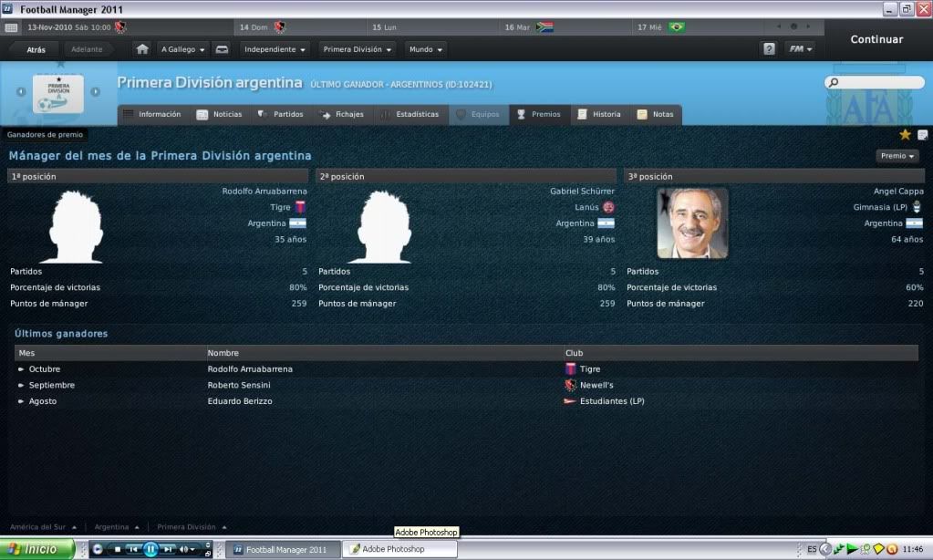The image size is (933, 560).
Task: Select the Premios tab
Action: point(539,114)
